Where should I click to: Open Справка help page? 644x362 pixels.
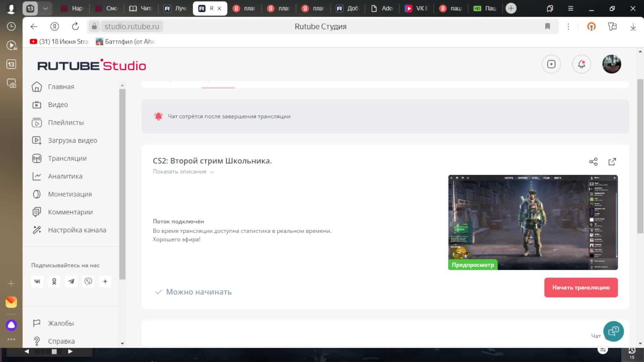[x=53, y=341]
